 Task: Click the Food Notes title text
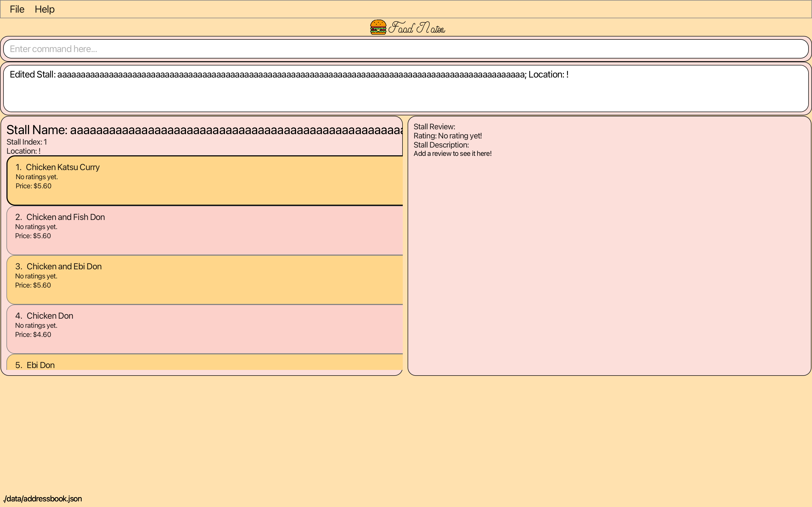pyautogui.click(x=417, y=28)
